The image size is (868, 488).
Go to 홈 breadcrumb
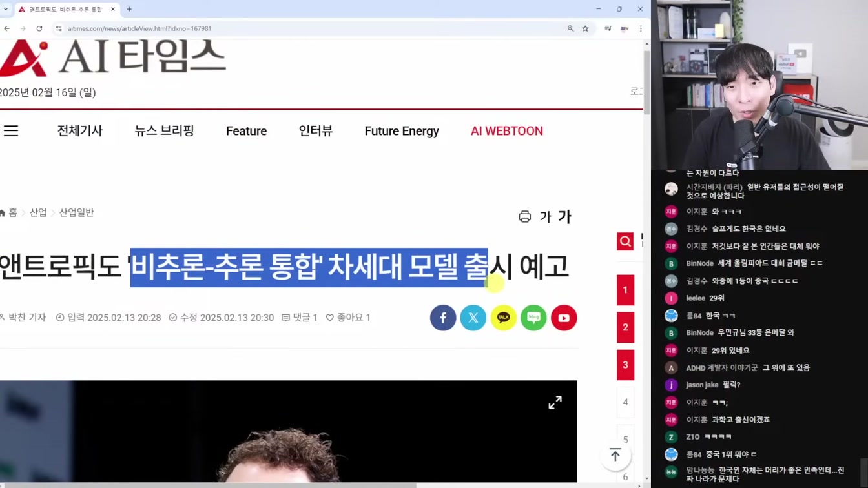[9, 212]
